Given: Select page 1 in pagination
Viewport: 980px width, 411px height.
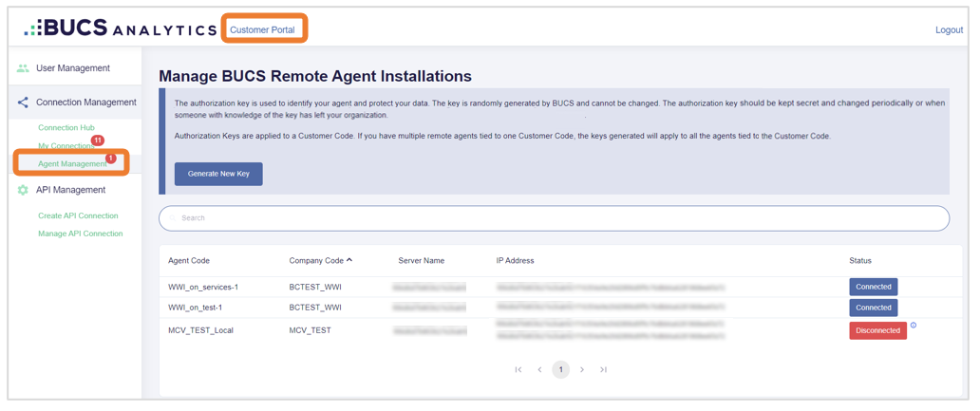Looking at the screenshot, I should [560, 370].
